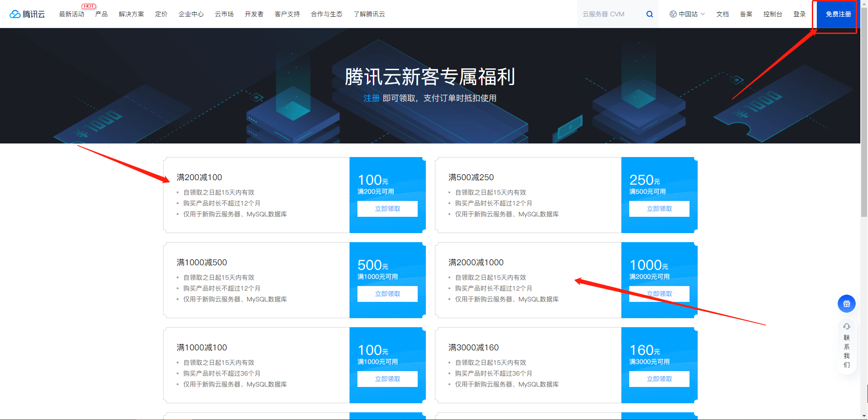Screen dimensions: 868x420
Task: Open the 企业中心 menu
Action: (191, 14)
